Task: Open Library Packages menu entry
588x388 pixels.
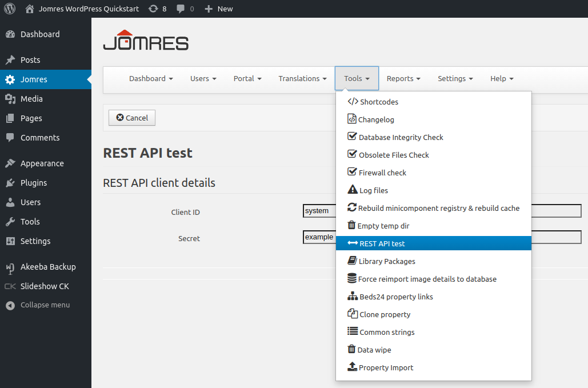Action: 434,261
